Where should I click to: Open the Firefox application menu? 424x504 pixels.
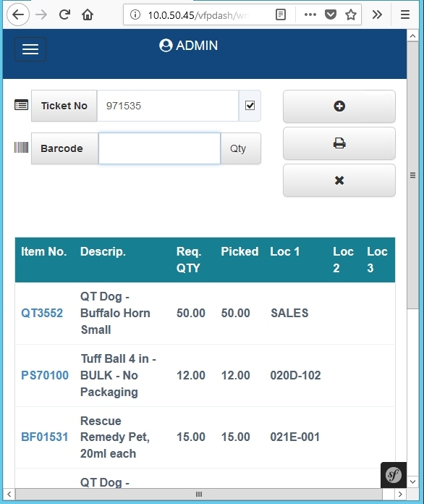(405, 14)
